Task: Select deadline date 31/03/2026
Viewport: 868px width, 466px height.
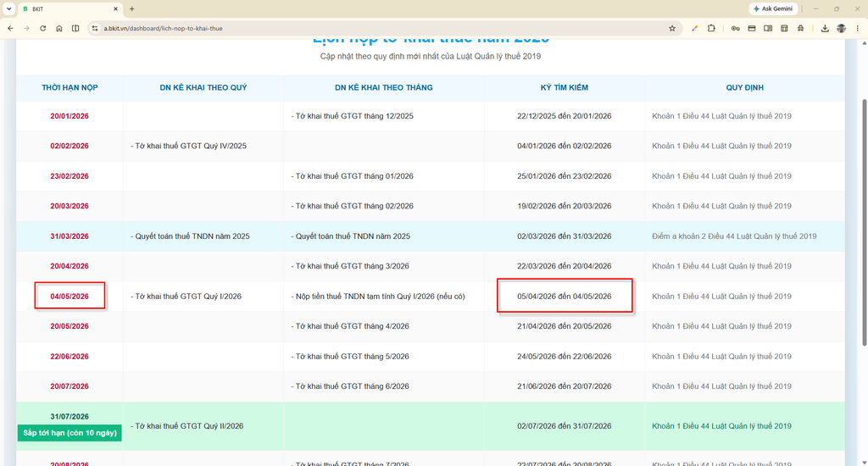Action: pyautogui.click(x=70, y=236)
